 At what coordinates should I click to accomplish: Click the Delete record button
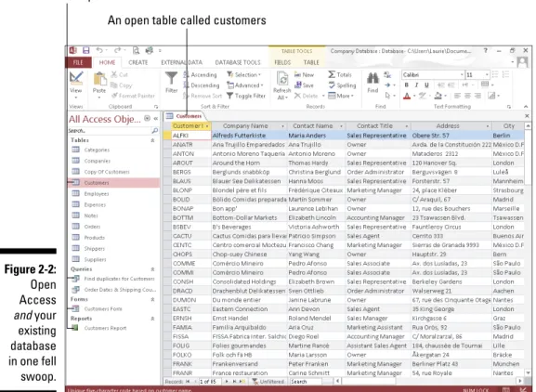tap(307, 96)
